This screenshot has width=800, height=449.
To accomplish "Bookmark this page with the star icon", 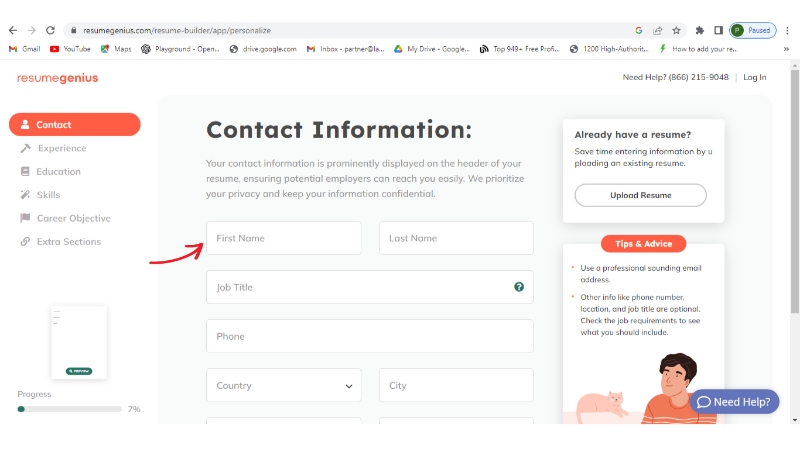I will [x=676, y=30].
